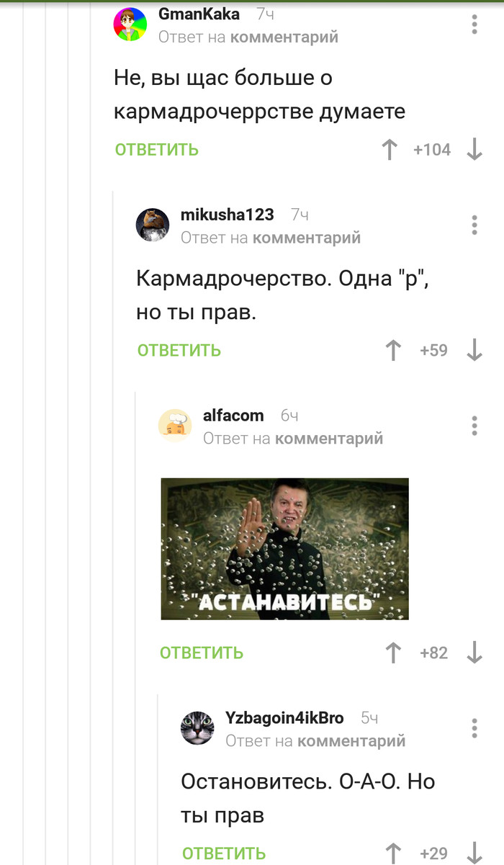Upvote mikusha123's comment
This screenshot has height=865, width=504.
click(x=393, y=351)
